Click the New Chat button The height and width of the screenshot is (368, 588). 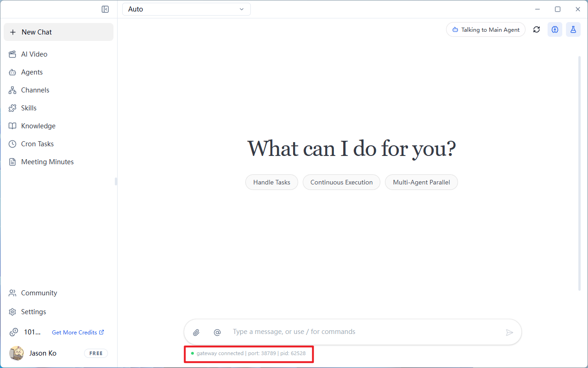click(58, 32)
